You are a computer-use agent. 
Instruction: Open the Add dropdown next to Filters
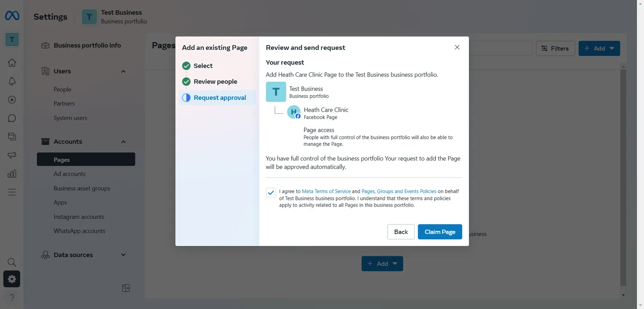(599, 48)
